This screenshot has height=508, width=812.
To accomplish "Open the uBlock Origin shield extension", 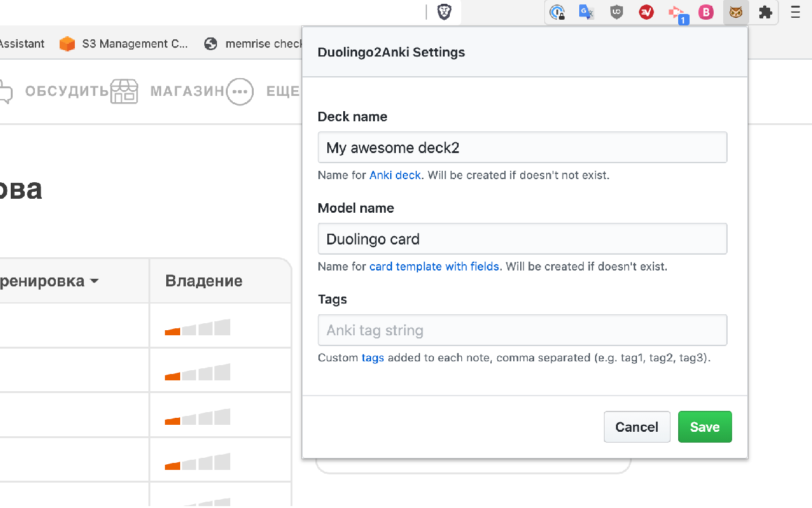I will tap(617, 12).
